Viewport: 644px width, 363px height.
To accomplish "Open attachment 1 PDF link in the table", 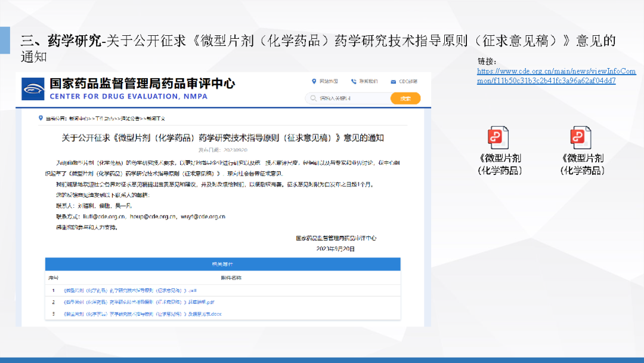I will click(x=125, y=290).
